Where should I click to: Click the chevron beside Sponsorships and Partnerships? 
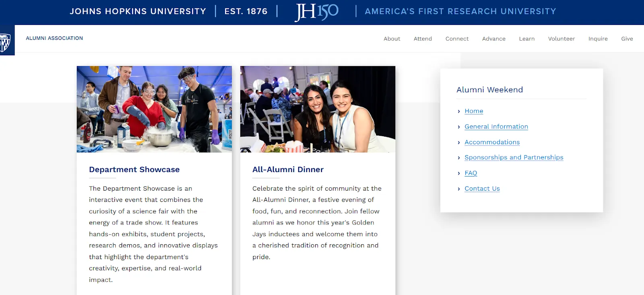point(459,158)
